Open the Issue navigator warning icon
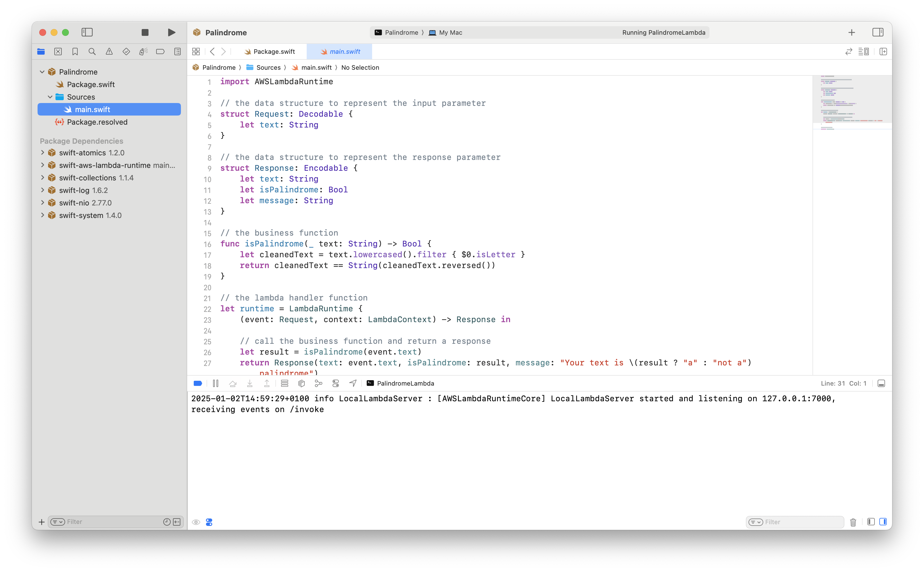 pos(109,52)
